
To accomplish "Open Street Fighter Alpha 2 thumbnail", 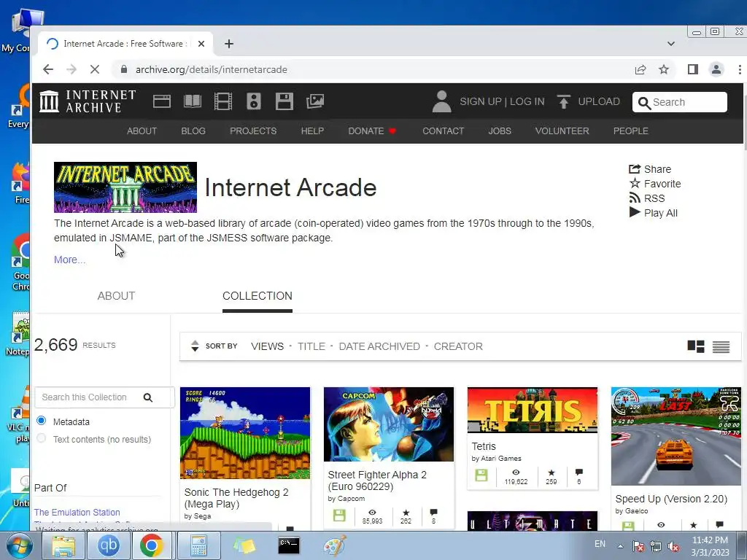I will click(x=389, y=424).
